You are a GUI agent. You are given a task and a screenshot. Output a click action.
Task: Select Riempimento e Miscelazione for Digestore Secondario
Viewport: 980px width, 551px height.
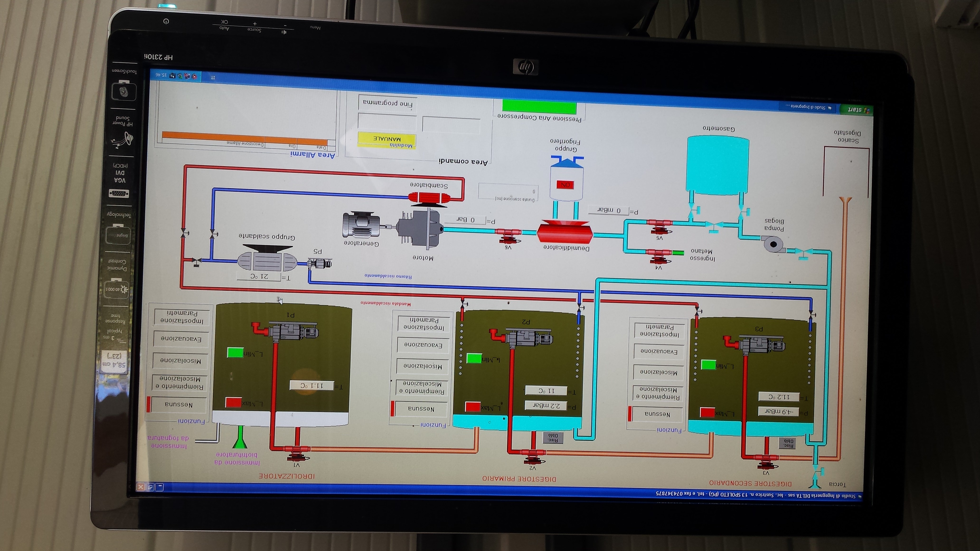tap(658, 393)
